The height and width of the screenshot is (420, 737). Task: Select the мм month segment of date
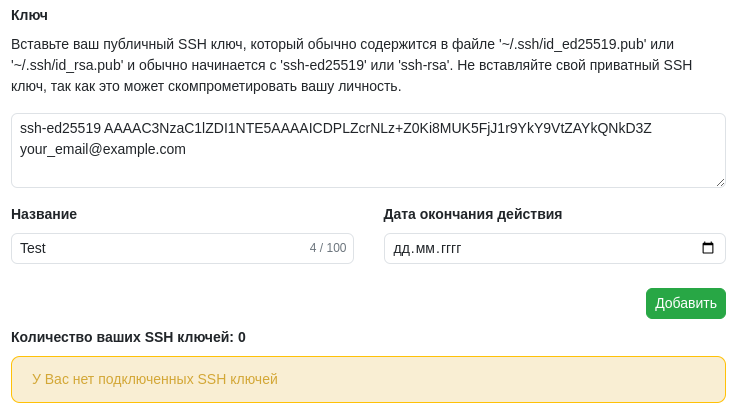pyautogui.click(x=425, y=248)
